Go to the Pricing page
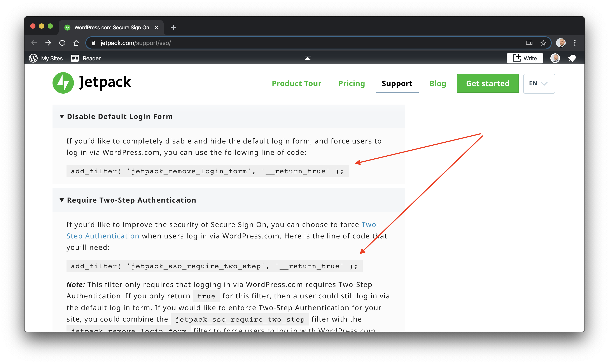Viewport: 609px width, 364px height. click(351, 83)
